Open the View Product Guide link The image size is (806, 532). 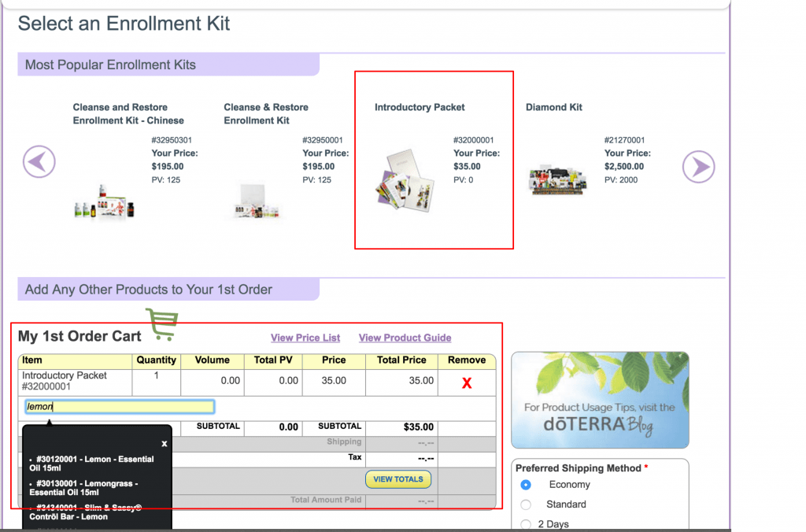(x=405, y=338)
